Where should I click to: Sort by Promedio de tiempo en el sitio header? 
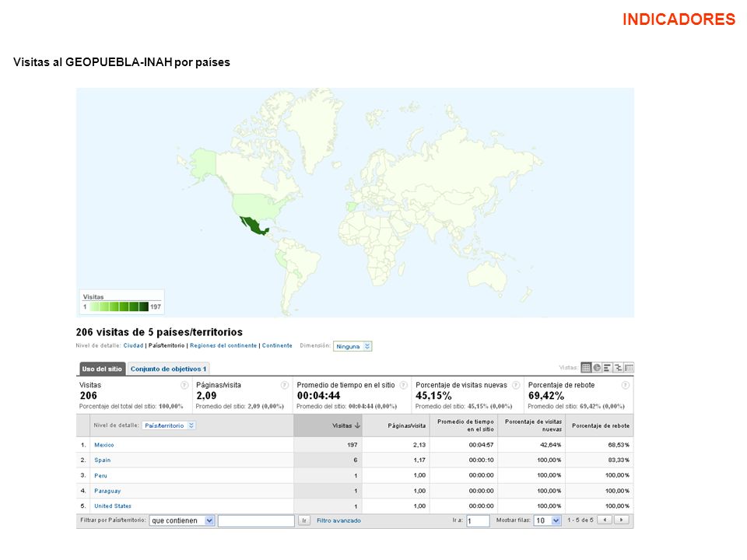pos(465,425)
